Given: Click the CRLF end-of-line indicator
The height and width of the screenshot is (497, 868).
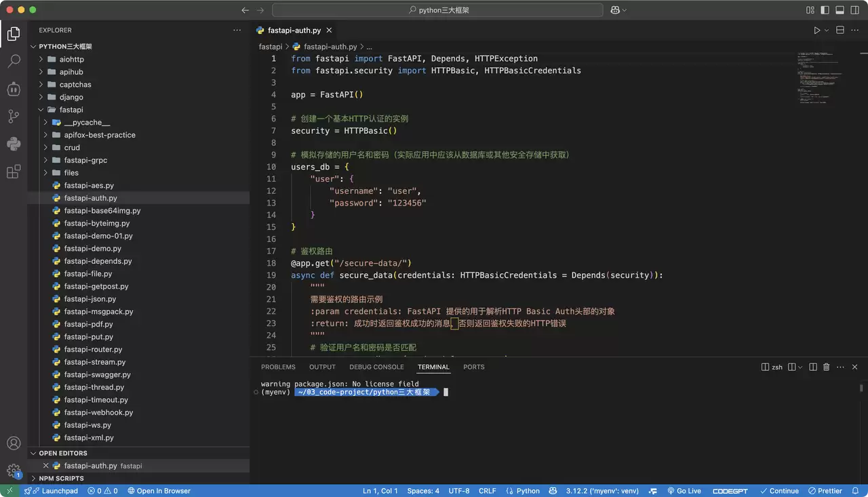Looking at the screenshot, I should click(x=487, y=491).
